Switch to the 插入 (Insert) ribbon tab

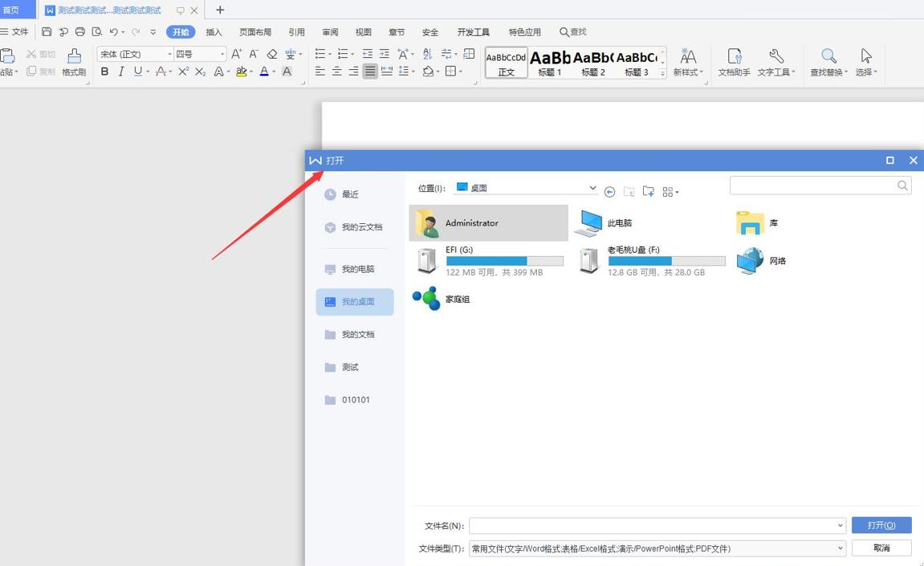coord(213,31)
